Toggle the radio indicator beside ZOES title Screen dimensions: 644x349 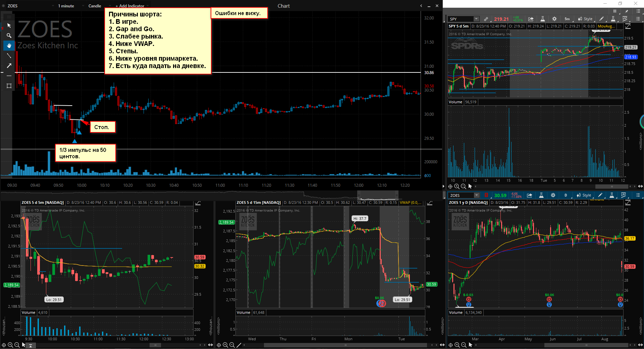point(4,6)
